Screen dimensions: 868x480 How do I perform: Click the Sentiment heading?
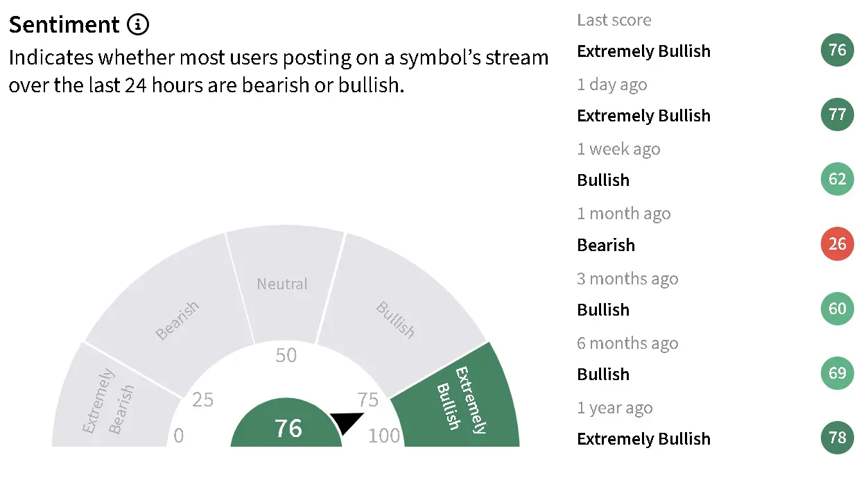pos(64,26)
